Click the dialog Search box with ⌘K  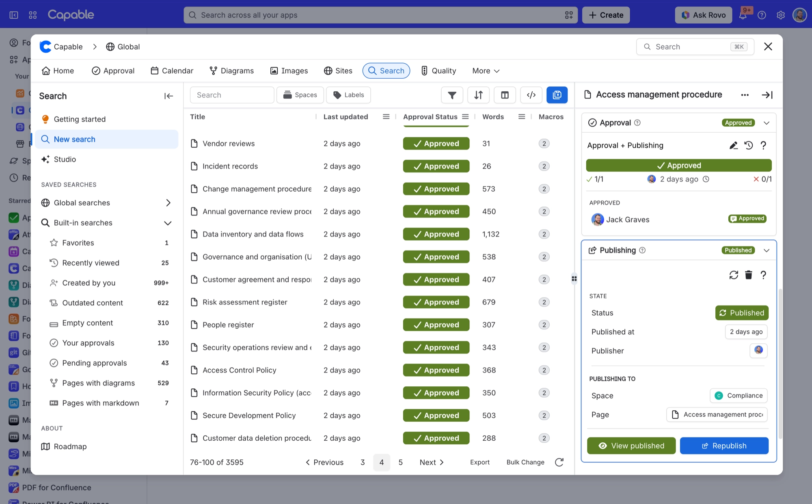695,47
